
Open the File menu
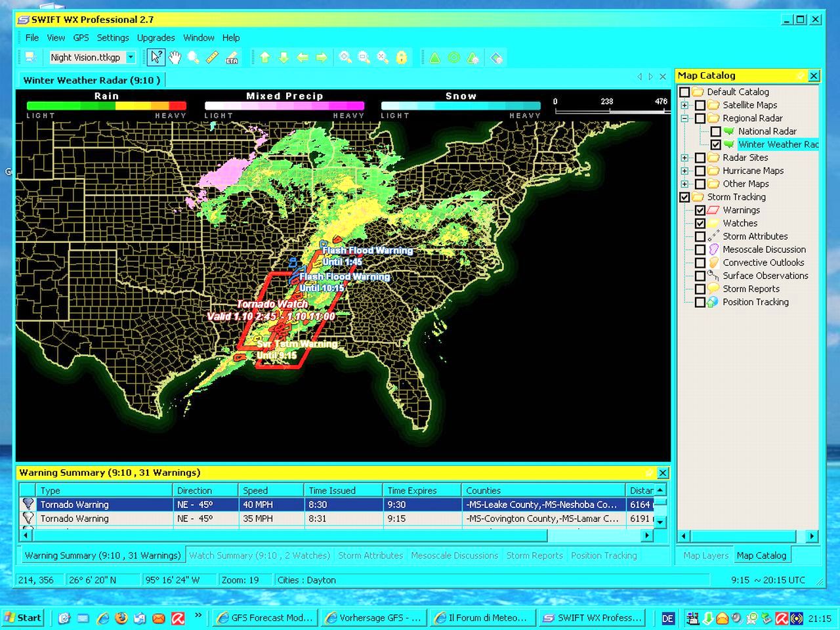point(32,37)
